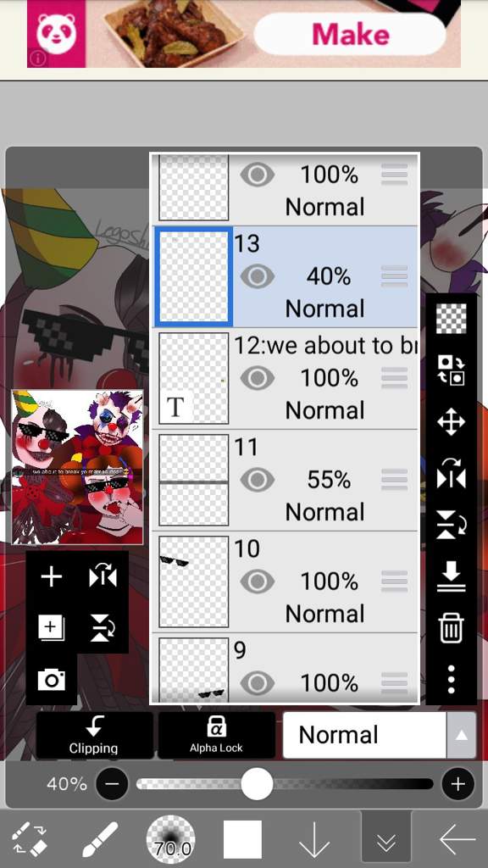488x868 pixels.
Task: Enable Clipping for the layer
Action: click(94, 735)
